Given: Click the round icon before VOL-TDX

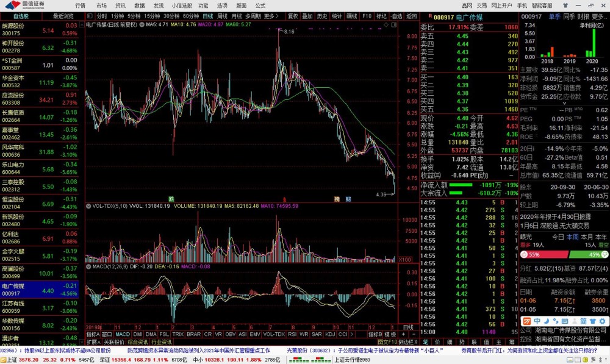Looking at the screenshot, I should (x=88, y=206).
